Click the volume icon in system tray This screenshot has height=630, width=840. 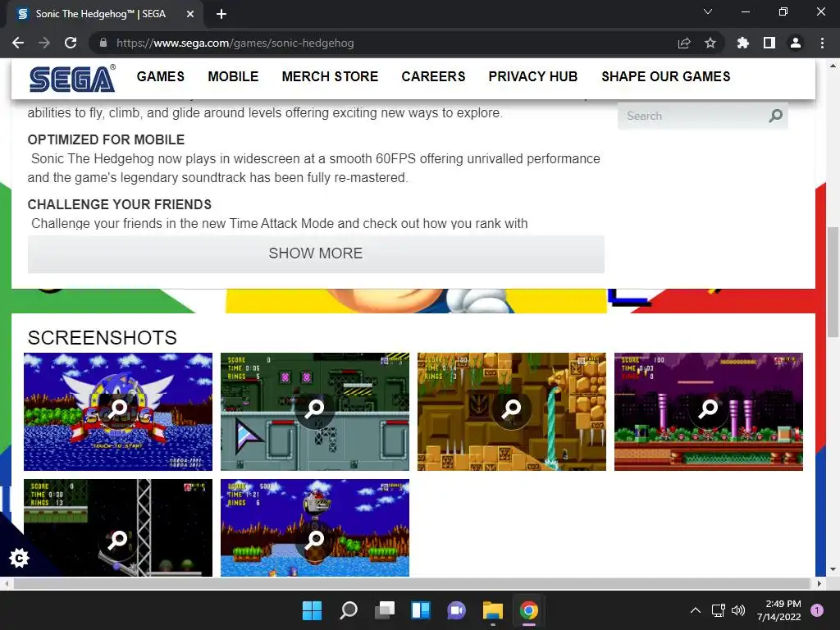(738, 610)
